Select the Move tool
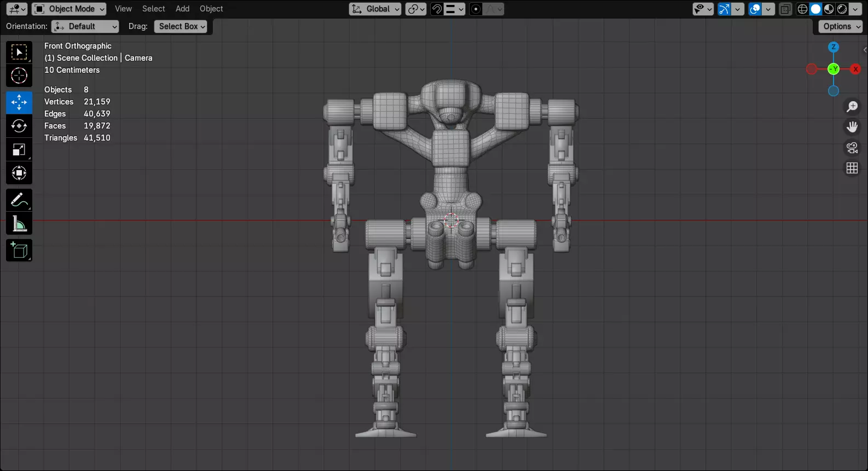Image resolution: width=868 pixels, height=471 pixels. 19,102
